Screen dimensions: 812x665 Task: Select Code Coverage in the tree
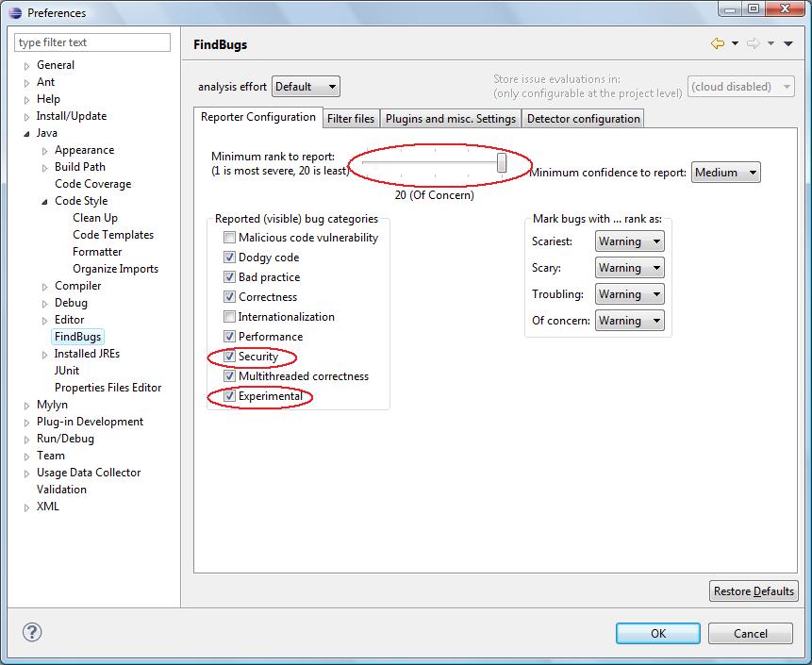(x=92, y=184)
